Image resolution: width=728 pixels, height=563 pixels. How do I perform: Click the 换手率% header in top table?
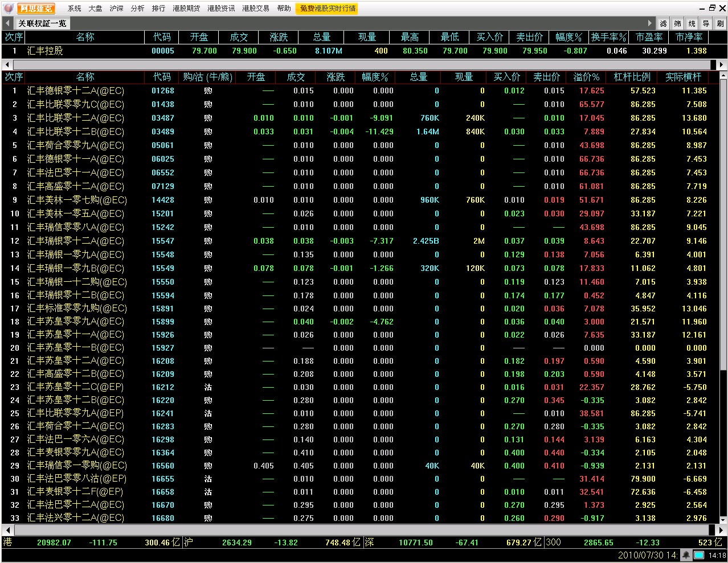click(609, 37)
